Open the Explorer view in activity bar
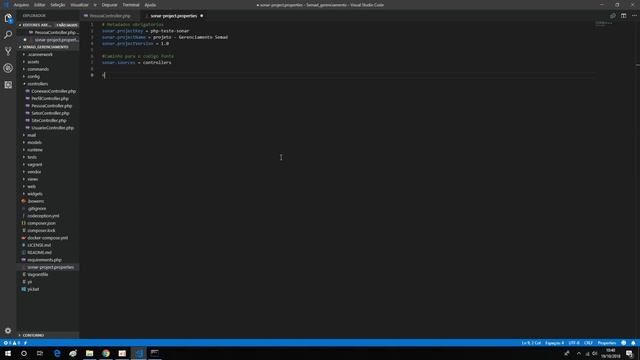Image resolution: width=640 pixels, height=360 pixels. [x=8, y=18]
